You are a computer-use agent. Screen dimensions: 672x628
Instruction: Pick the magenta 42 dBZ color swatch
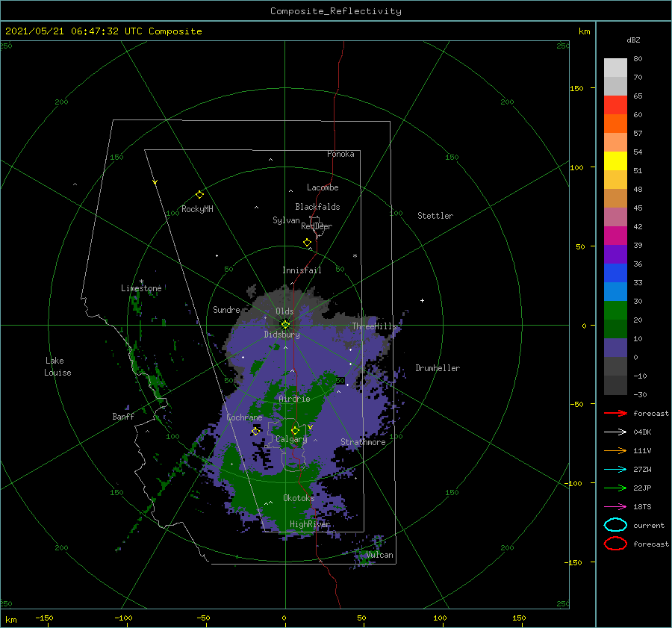(x=615, y=236)
